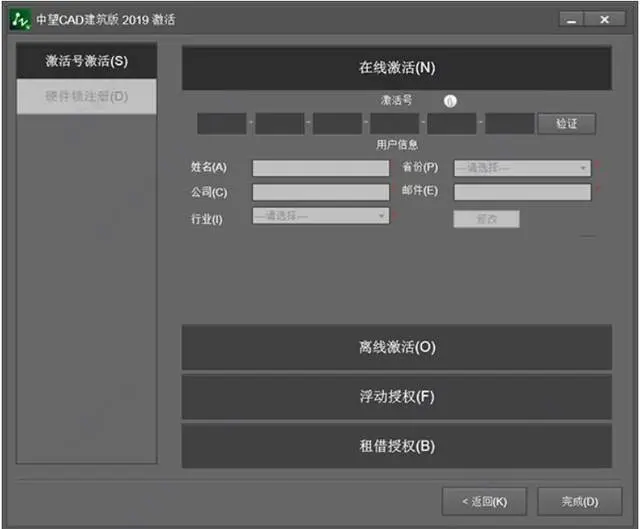640x529 pixels.
Task: Click the sixth activation code box
Action: point(510,124)
